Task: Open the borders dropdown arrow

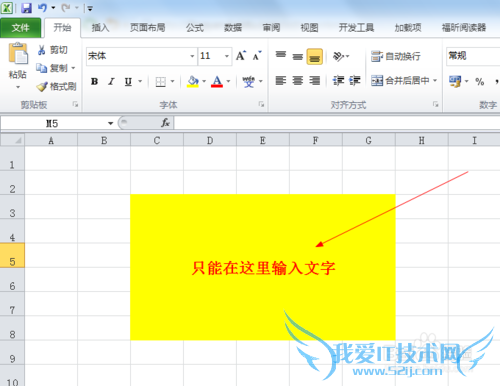Action: (x=173, y=81)
